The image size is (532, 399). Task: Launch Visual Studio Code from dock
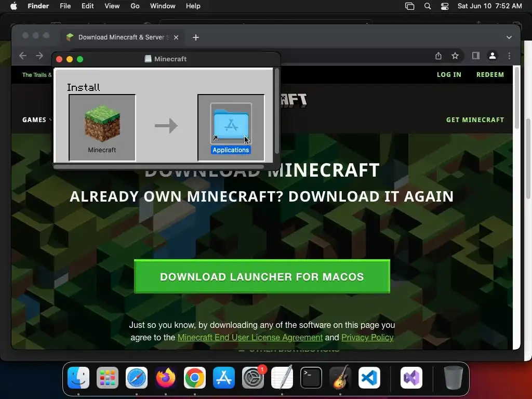(x=369, y=378)
